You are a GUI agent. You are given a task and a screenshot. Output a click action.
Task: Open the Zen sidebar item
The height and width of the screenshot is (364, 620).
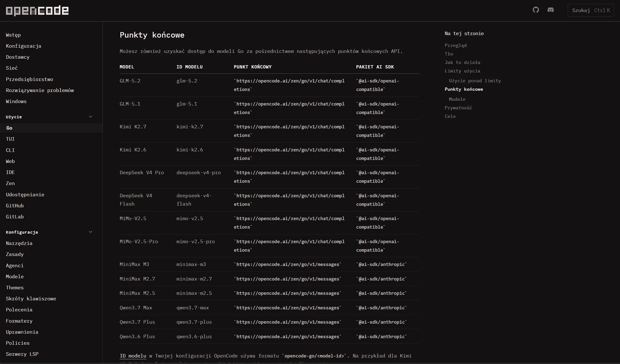coord(10,183)
